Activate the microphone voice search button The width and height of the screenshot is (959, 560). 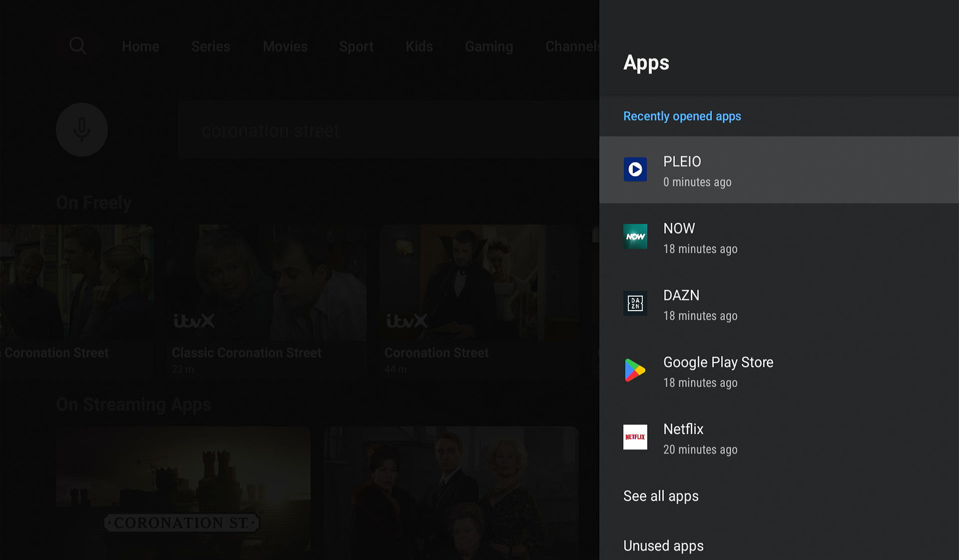82,130
